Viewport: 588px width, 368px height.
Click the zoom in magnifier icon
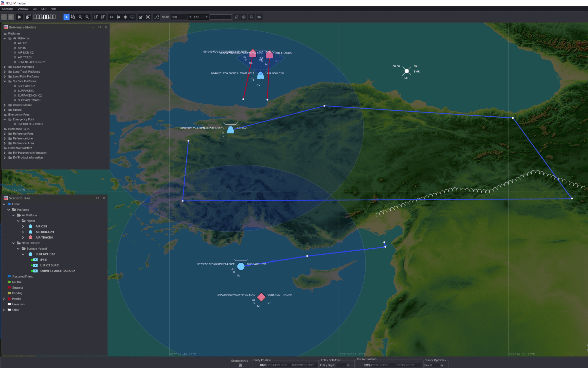click(x=80, y=17)
